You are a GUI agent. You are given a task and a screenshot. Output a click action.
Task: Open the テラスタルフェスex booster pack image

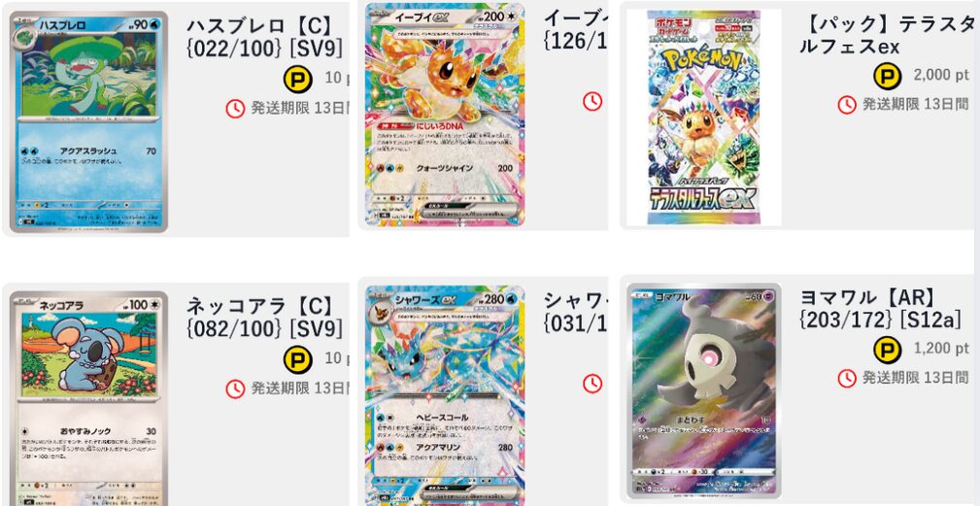704,118
